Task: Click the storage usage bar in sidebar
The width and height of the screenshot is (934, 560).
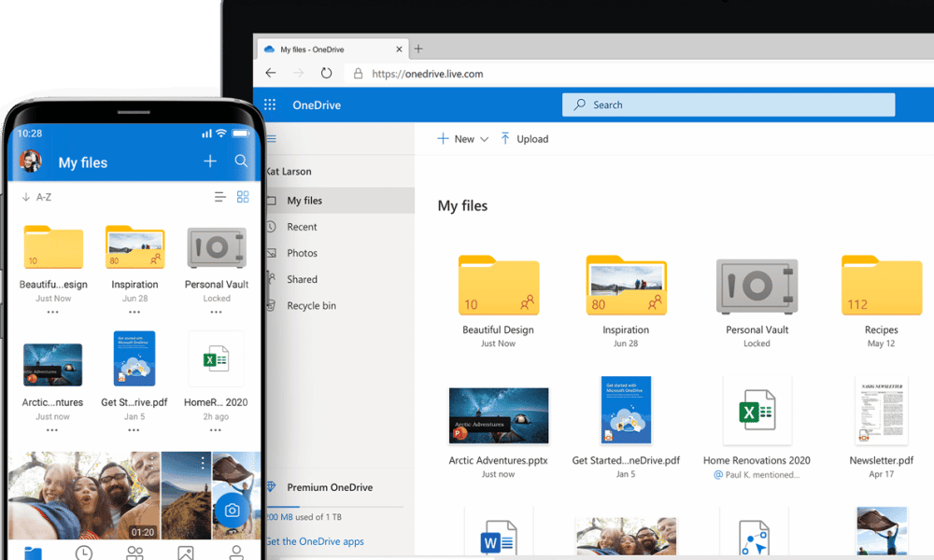Action: [x=335, y=507]
